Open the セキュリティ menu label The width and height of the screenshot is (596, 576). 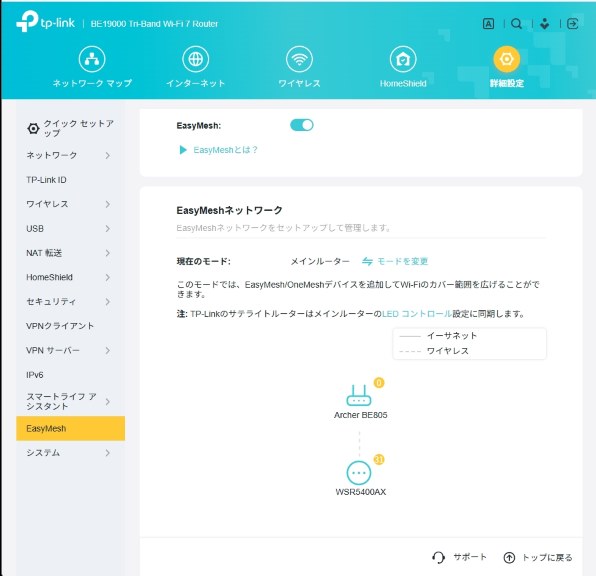click(x=51, y=302)
